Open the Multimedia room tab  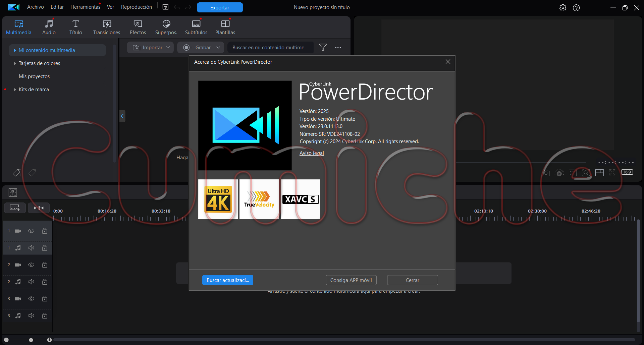point(19,27)
